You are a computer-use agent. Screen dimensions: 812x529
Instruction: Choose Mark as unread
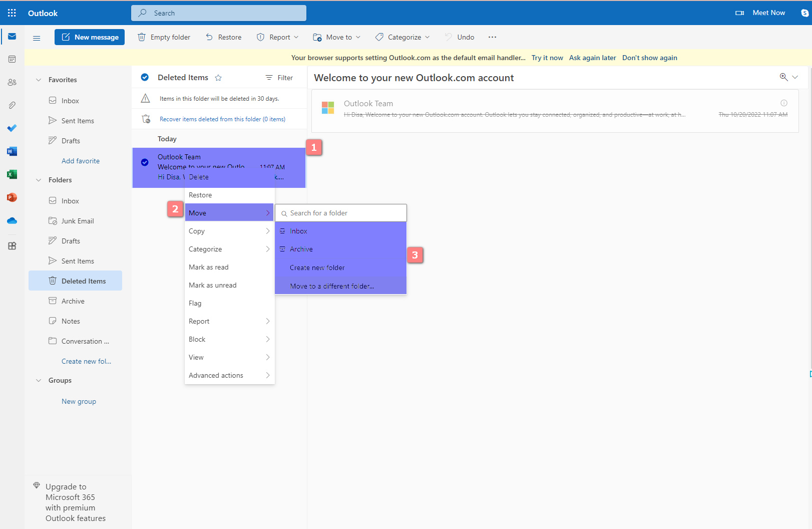point(230,285)
